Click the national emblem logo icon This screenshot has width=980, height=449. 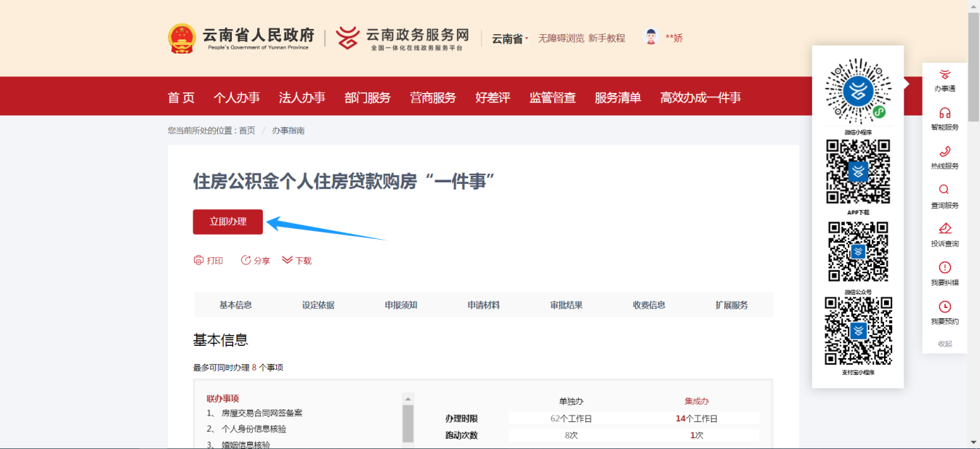182,38
